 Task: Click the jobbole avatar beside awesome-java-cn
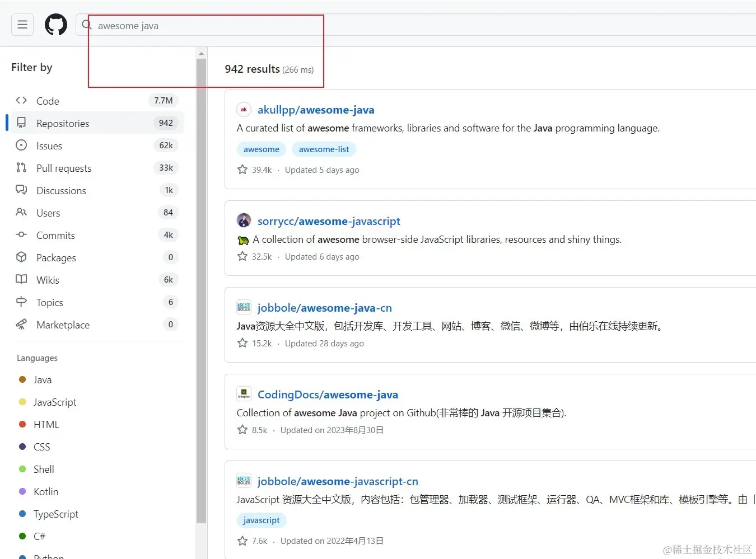click(x=244, y=307)
